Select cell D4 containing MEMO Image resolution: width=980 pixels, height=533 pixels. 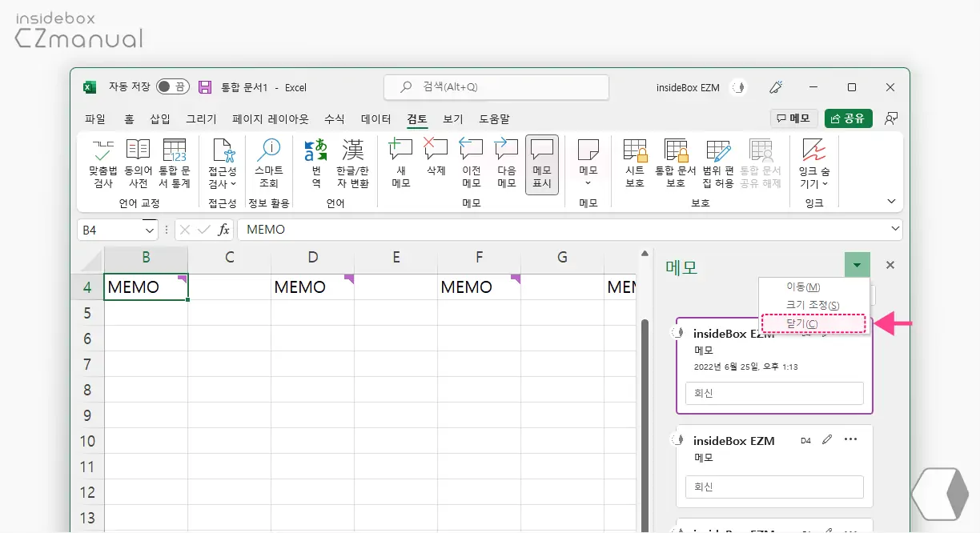[312, 287]
